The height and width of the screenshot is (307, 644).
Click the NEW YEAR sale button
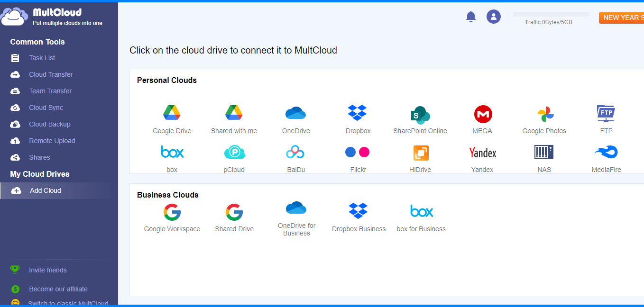pos(621,18)
